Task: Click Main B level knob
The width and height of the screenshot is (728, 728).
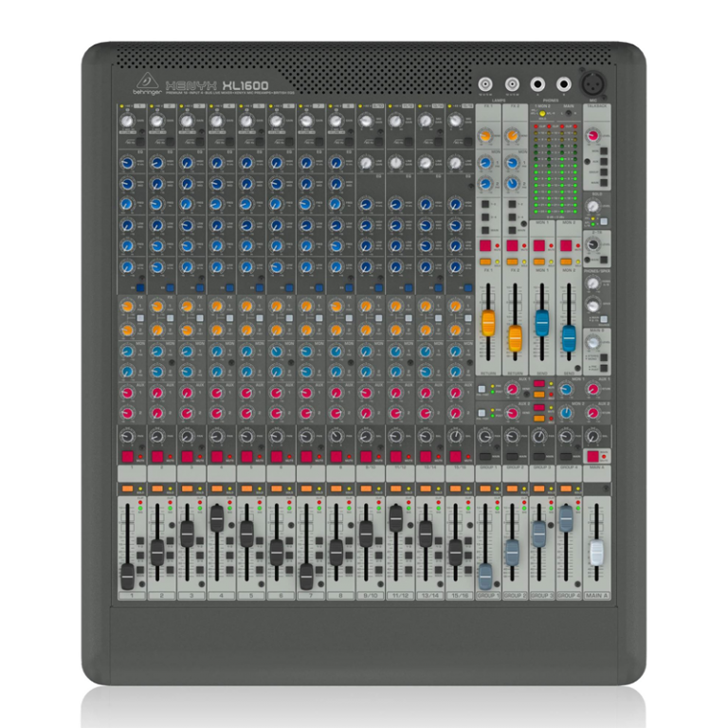Action: click(x=592, y=342)
